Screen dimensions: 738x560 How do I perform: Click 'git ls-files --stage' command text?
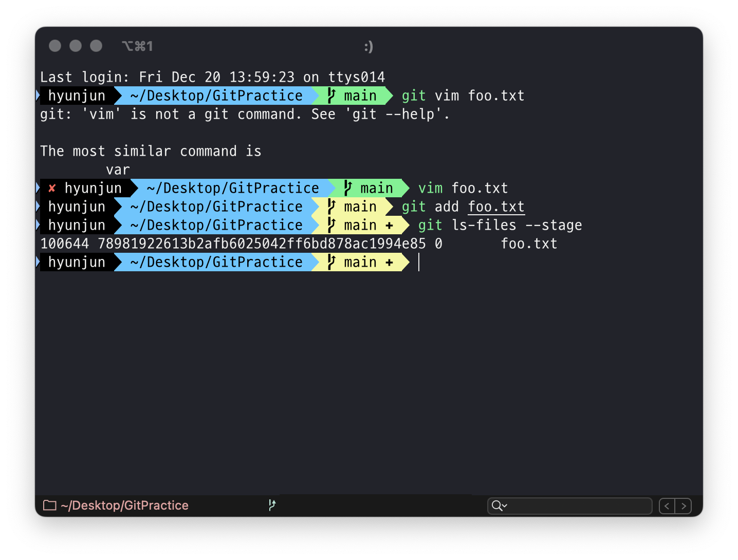tap(500, 225)
